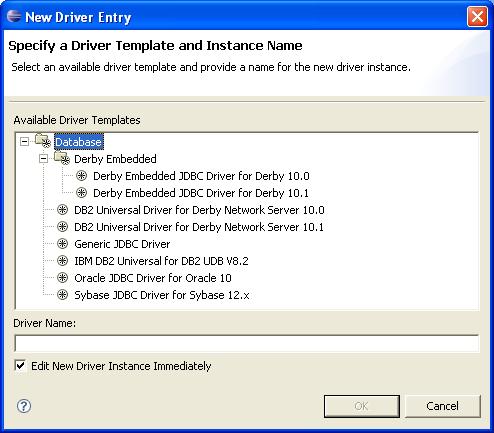This screenshot has width=494, height=433.
Task: Select Sybase JDBC Driver for Sybase 12.x
Action: 162,295
